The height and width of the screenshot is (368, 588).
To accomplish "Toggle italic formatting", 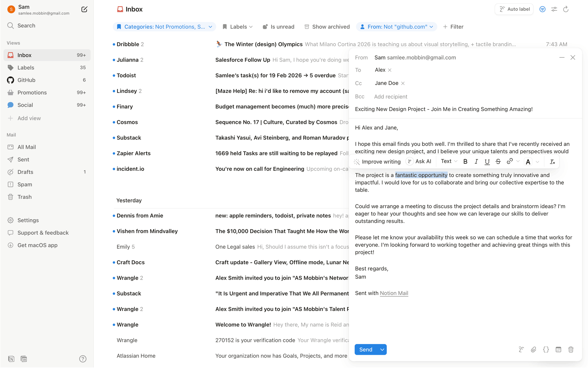I will [x=476, y=162].
